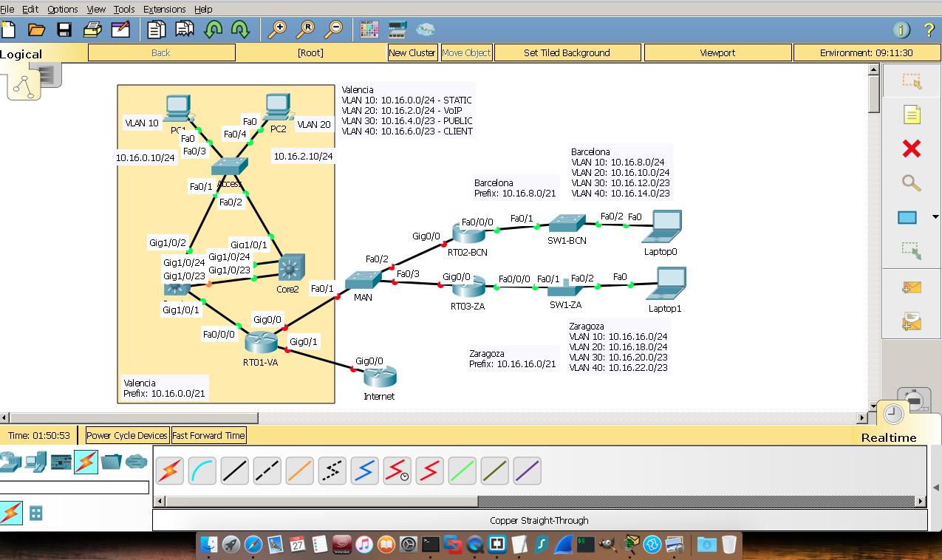Add a Simple PDU envelope

(912, 287)
